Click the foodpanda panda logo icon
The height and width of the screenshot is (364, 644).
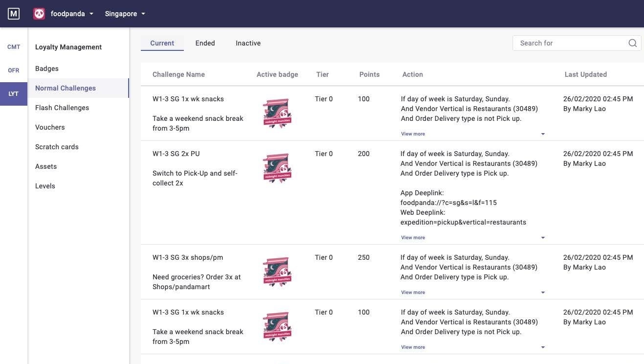(39, 14)
